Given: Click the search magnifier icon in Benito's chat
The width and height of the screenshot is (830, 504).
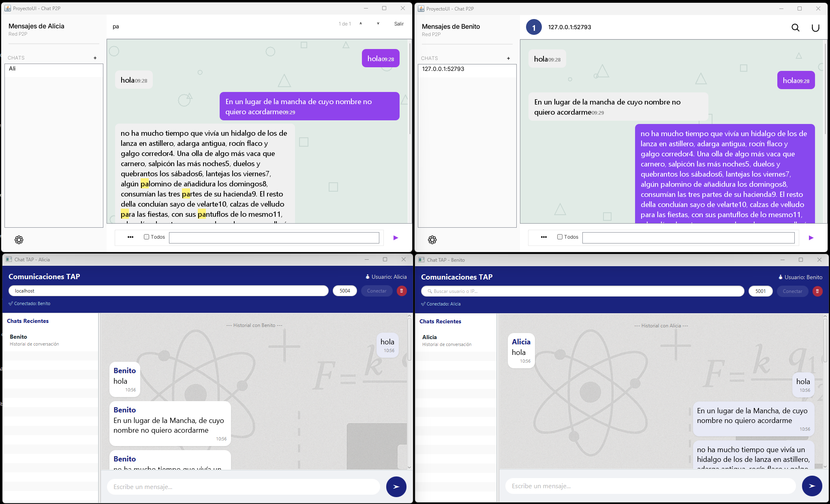Looking at the screenshot, I should 795,28.
